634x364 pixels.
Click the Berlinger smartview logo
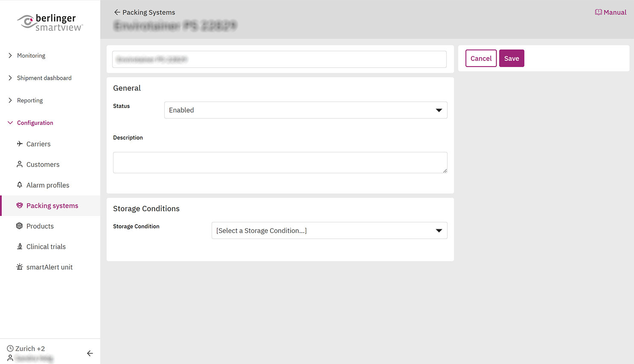click(50, 22)
